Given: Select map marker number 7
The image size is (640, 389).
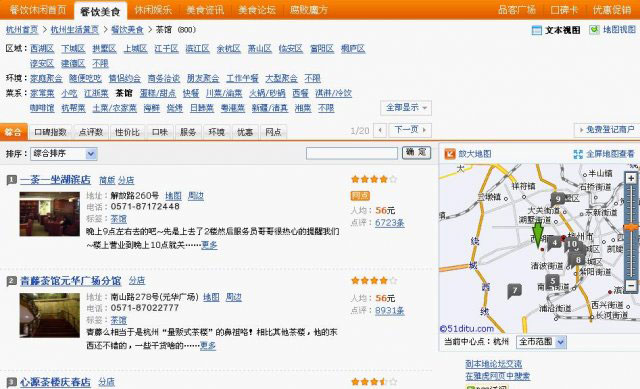Looking at the screenshot, I should [515, 291].
